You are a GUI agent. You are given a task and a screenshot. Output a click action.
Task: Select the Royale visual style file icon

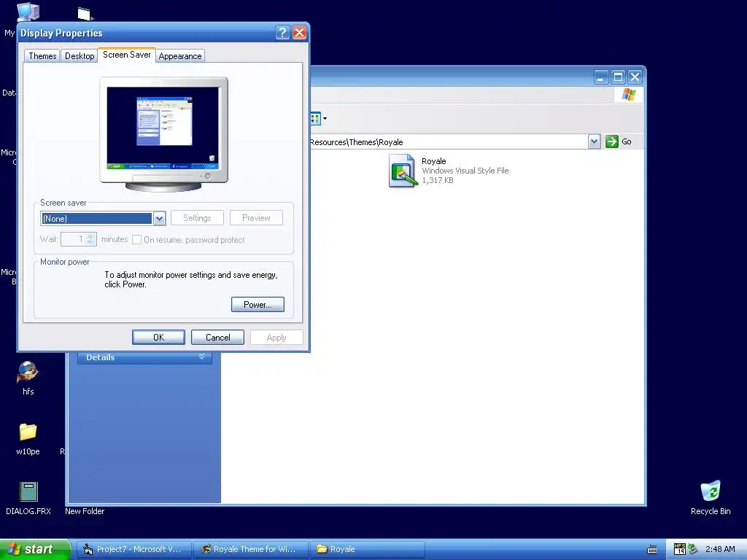click(403, 171)
